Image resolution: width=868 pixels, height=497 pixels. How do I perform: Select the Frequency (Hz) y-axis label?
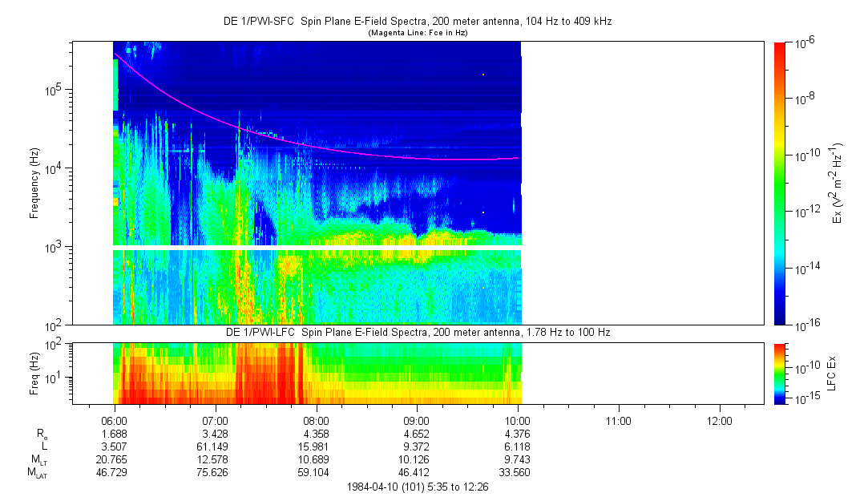pyautogui.click(x=34, y=184)
